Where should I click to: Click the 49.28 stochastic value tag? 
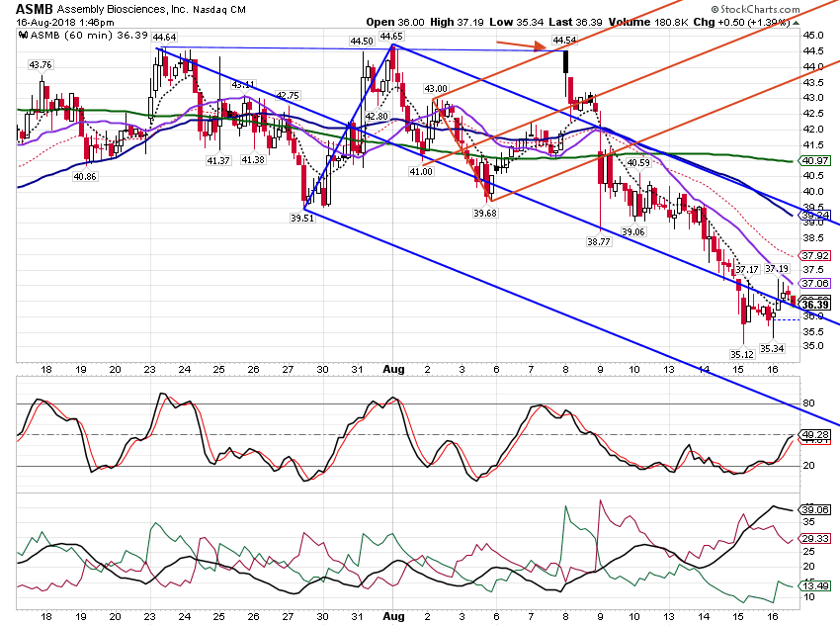[815, 435]
